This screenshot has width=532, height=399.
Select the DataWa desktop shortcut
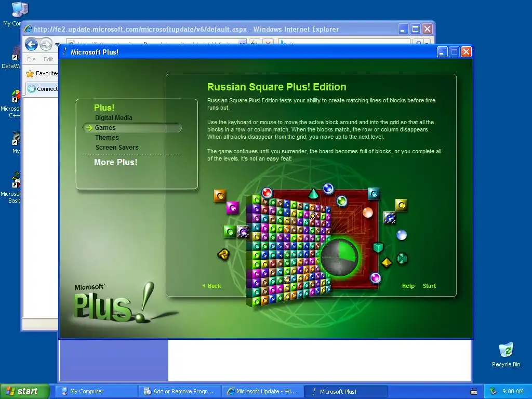tap(12, 58)
